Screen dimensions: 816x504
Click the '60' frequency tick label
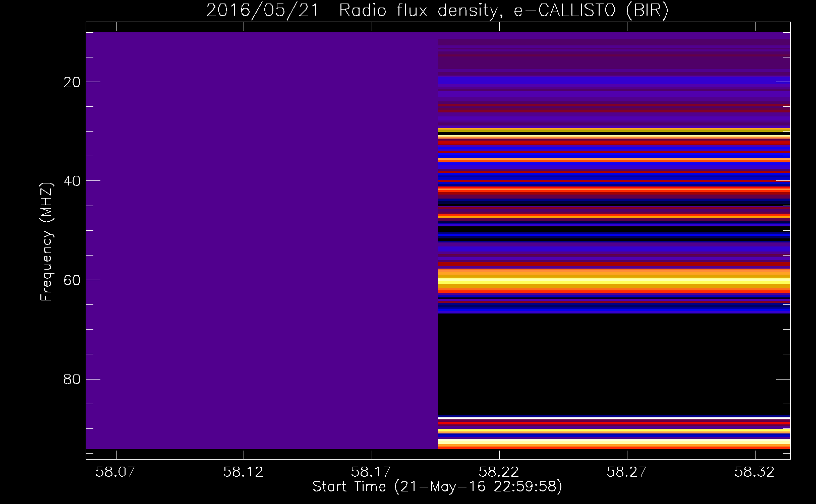(x=73, y=280)
